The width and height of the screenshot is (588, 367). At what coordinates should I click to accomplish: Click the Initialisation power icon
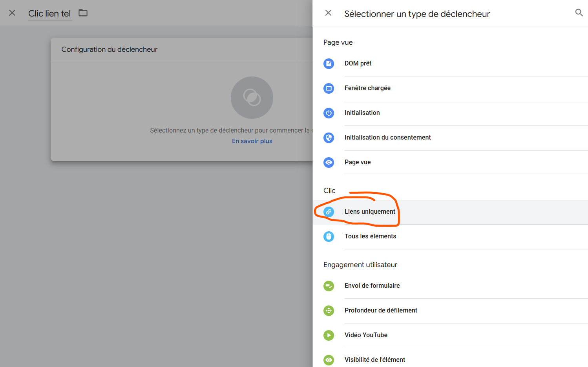click(x=329, y=113)
